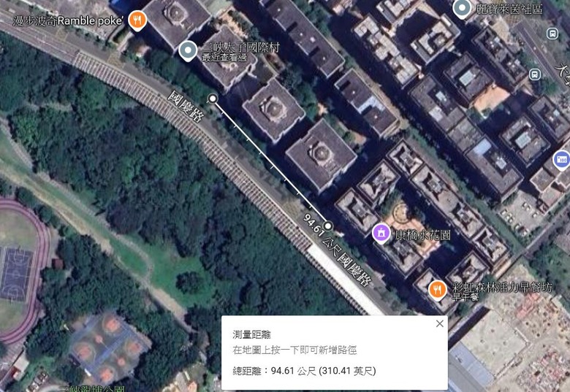The width and height of the screenshot is (570, 392).
Task: Click the white measurement line midpoint
Action: [x=270, y=162]
